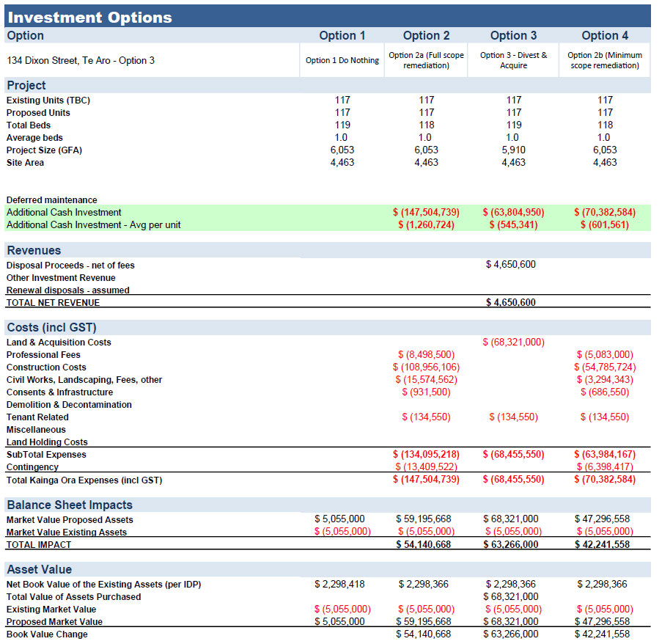The width and height of the screenshot is (662, 644).
Task: Click the Project section header
Action: [26, 85]
